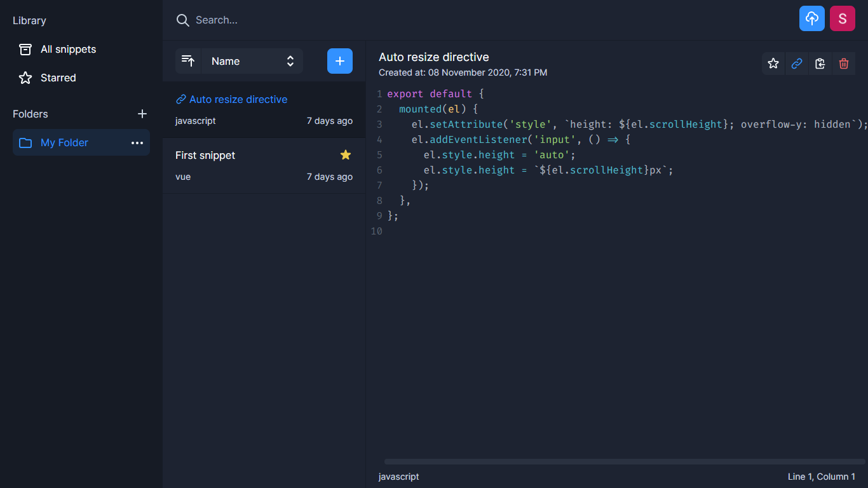Click the Auto resize directive title in editor
This screenshot has width=868, height=488.
[434, 57]
